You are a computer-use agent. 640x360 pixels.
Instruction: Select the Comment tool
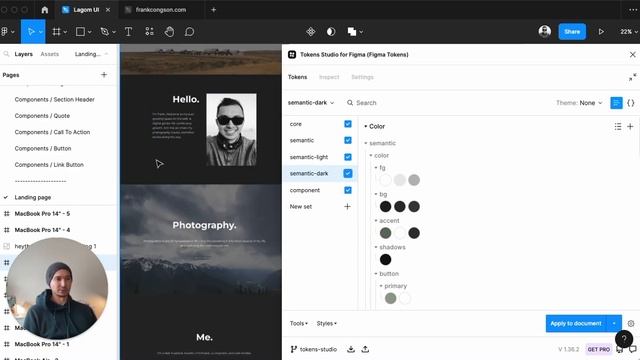point(189,31)
